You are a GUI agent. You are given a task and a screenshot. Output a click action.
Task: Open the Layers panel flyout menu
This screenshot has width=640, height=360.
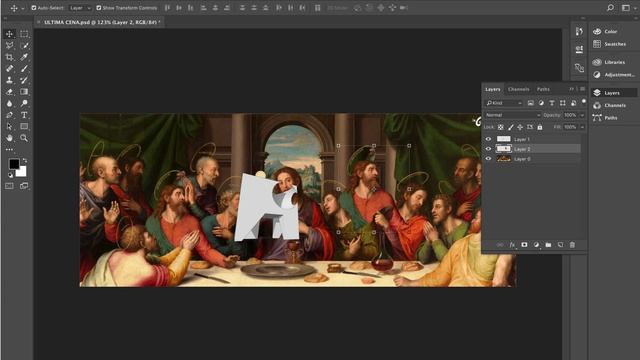pos(582,89)
